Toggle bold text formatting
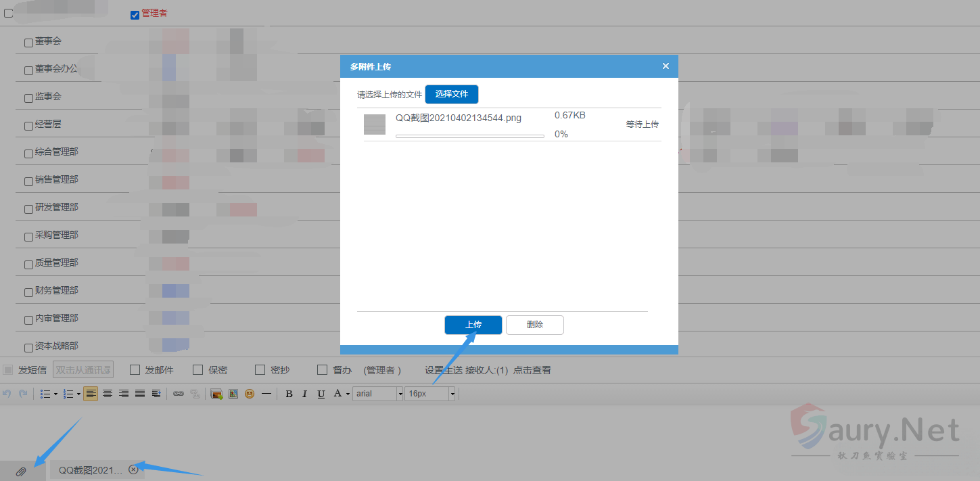Viewport: 980px width, 481px height. tap(289, 394)
